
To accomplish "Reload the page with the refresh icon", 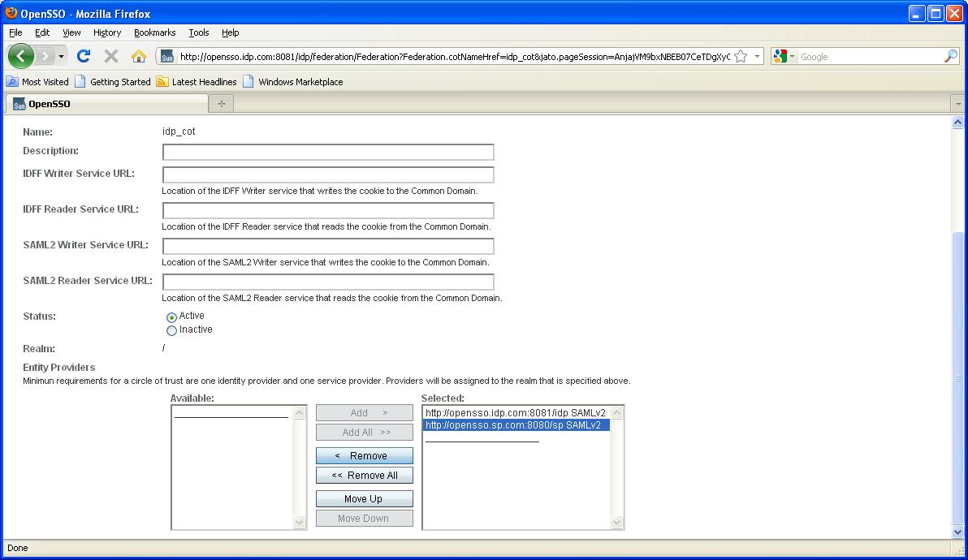I will 84,56.
